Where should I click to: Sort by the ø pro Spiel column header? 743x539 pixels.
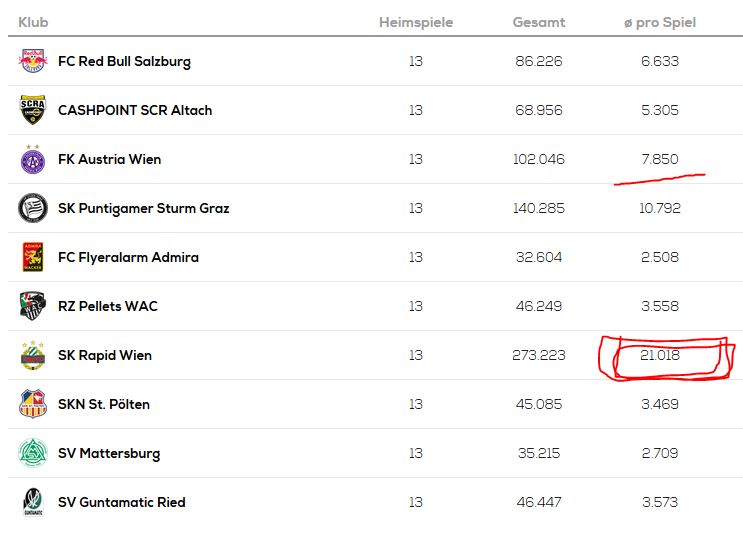click(x=660, y=22)
